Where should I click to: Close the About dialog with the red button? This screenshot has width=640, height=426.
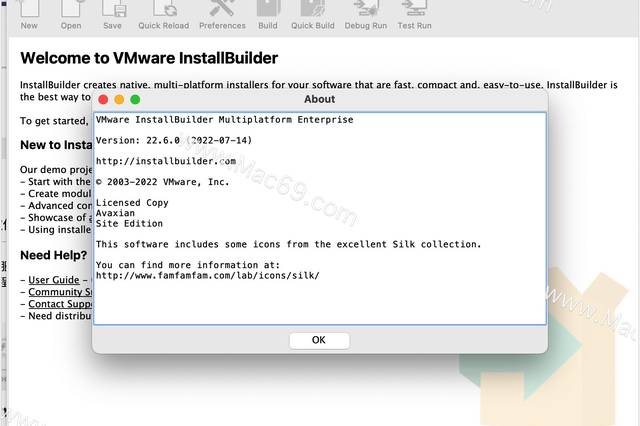click(x=103, y=99)
